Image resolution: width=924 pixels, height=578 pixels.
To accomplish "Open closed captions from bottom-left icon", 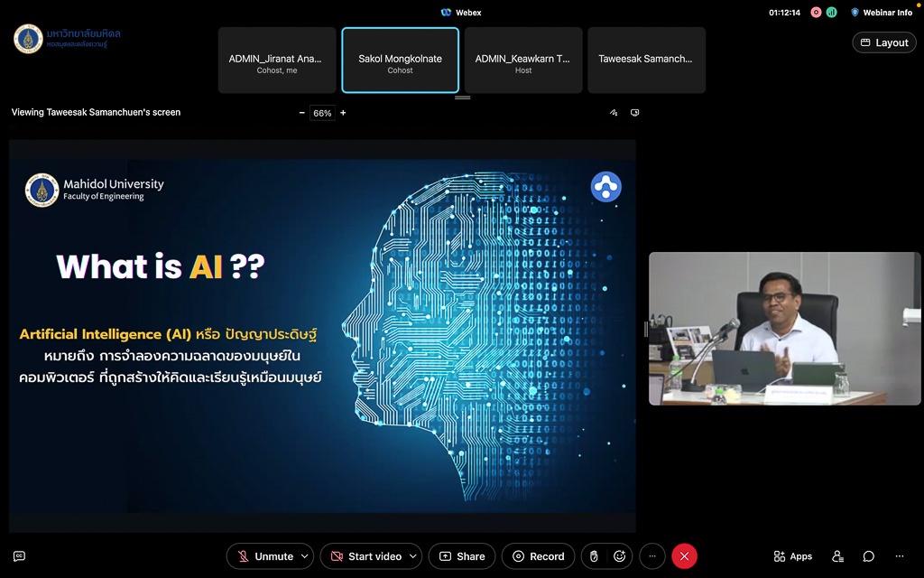I will pyautogui.click(x=19, y=556).
